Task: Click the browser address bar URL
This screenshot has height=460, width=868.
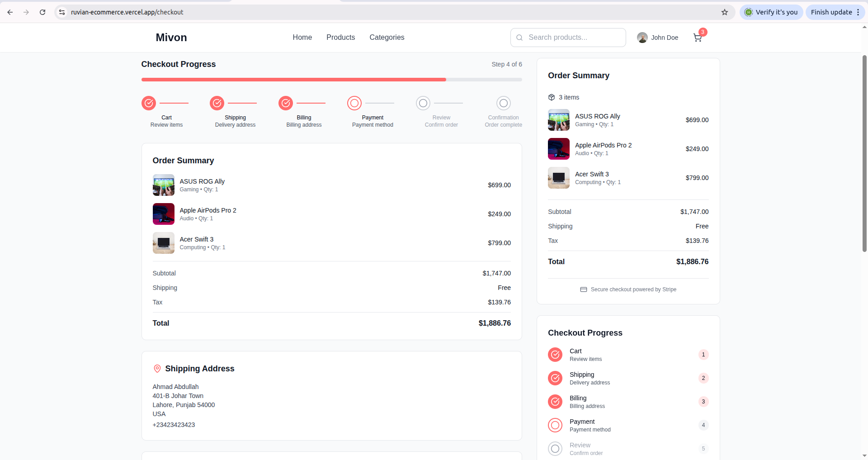Action: pyautogui.click(x=127, y=12)
